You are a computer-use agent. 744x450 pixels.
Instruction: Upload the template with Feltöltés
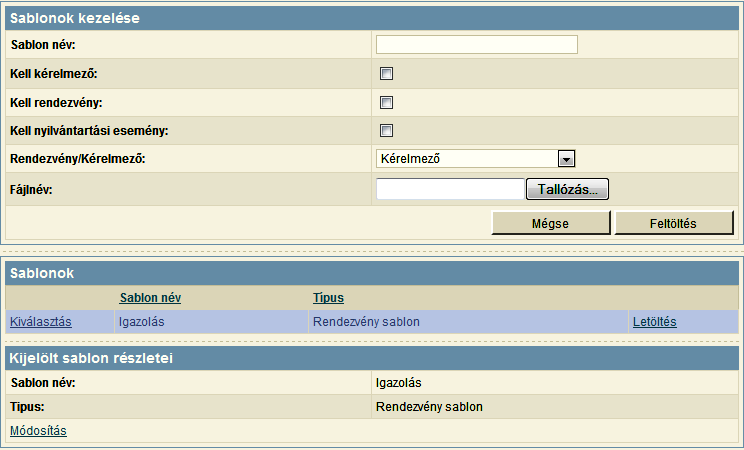[x=674, y=223]
